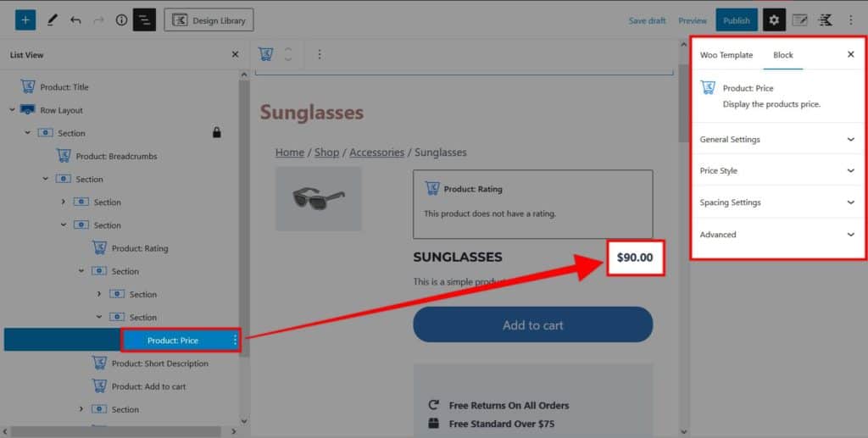The width and height of the screenshot is (868, 438).
Task: Open the document Details info icon
Action: click(121, 20)
